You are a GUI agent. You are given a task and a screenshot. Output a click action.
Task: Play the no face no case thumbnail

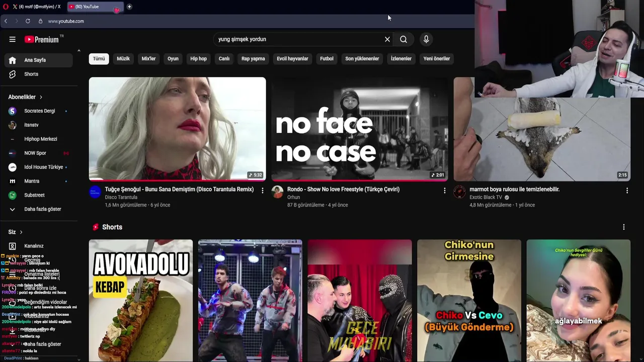pos(359,129)
